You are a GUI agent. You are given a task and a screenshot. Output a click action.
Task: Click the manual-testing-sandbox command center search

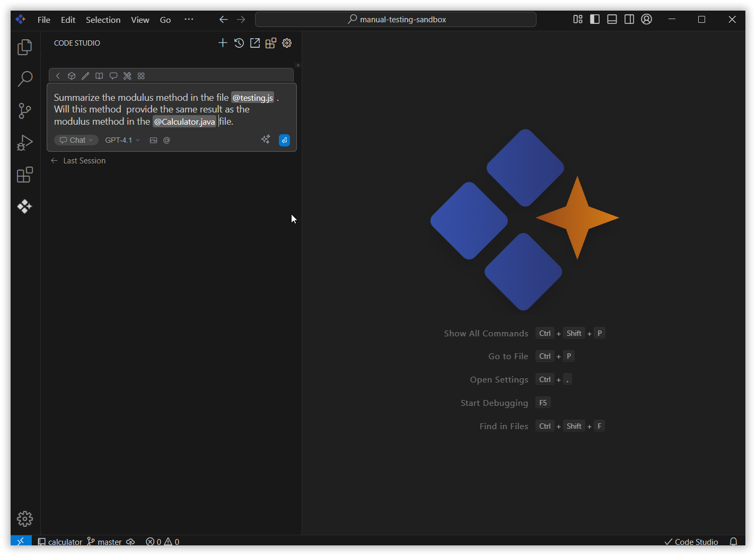(x=395, y=20)
